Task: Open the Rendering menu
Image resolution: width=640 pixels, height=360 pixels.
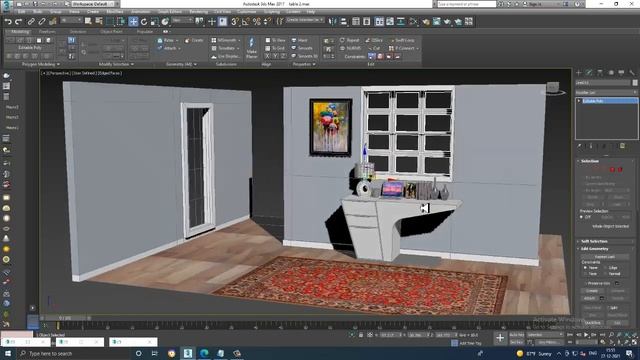Action: (199, 12)
